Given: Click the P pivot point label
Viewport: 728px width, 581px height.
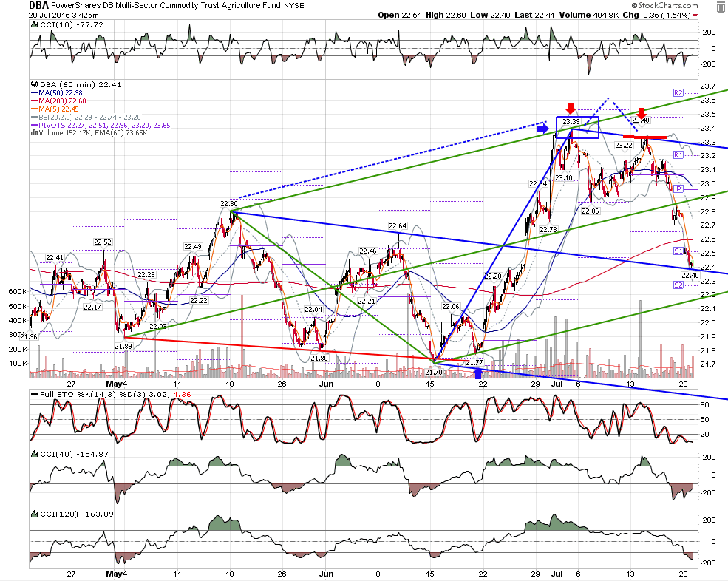Looking at the screenshot, I should point(678,189).
